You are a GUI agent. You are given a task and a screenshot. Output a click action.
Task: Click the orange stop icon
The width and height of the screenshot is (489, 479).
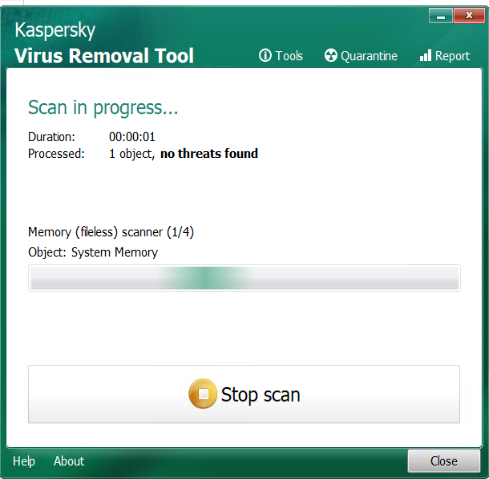[203, 394]
